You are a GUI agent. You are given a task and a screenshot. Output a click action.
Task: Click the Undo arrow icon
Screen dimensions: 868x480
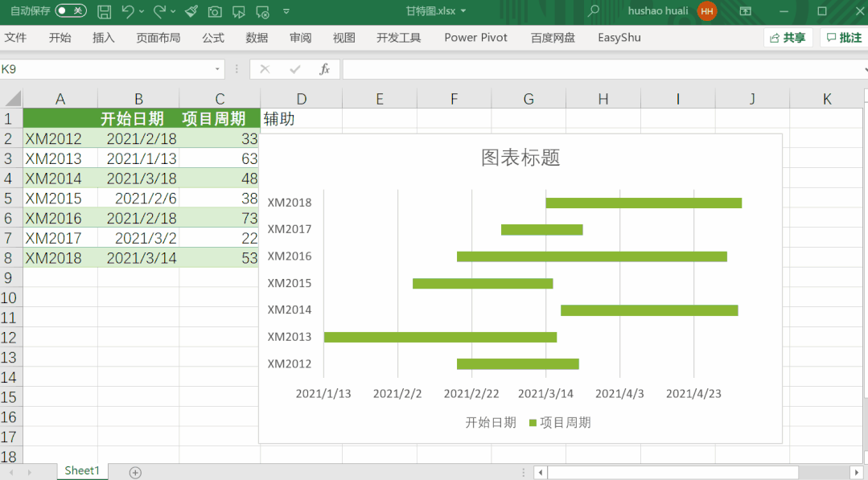point(128,11)
